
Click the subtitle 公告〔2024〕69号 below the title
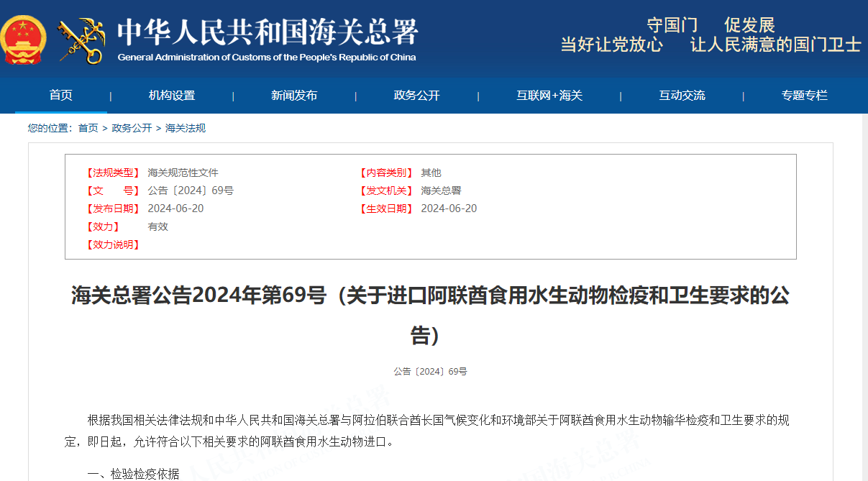(x=430, y=372)
